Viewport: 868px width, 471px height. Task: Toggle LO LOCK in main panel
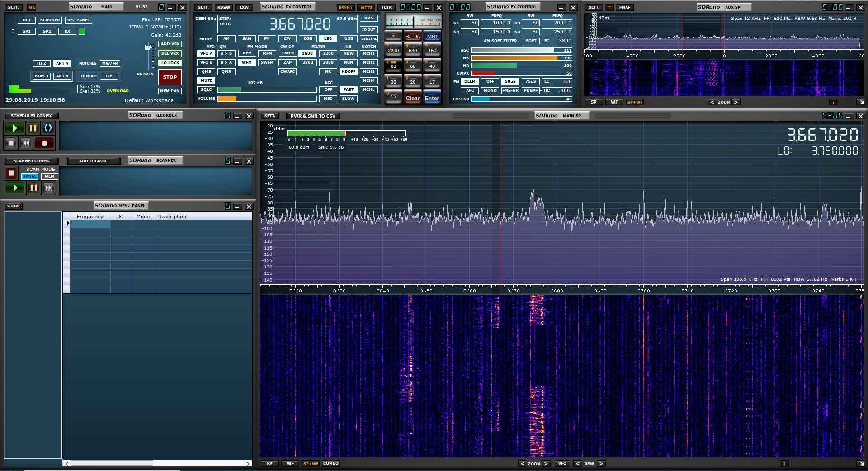coord(170,63)
